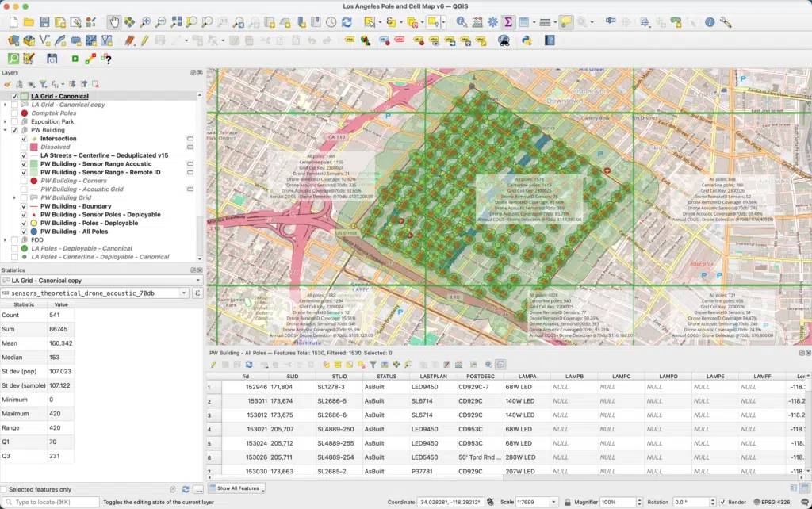Screen dimensions: 812x509
Task: Click the Identify Features icon
Action: (x=461, y=24)
